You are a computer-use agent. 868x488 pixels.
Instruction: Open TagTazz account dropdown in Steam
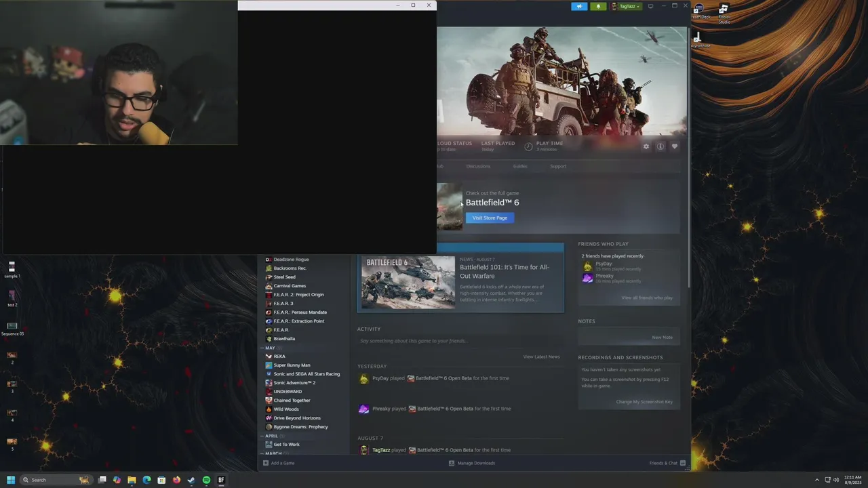625,6
